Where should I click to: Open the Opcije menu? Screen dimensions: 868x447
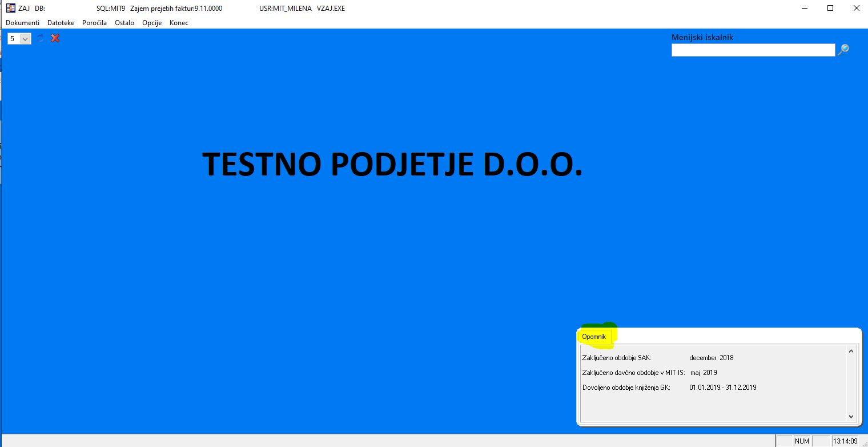[x=152, y=23]
